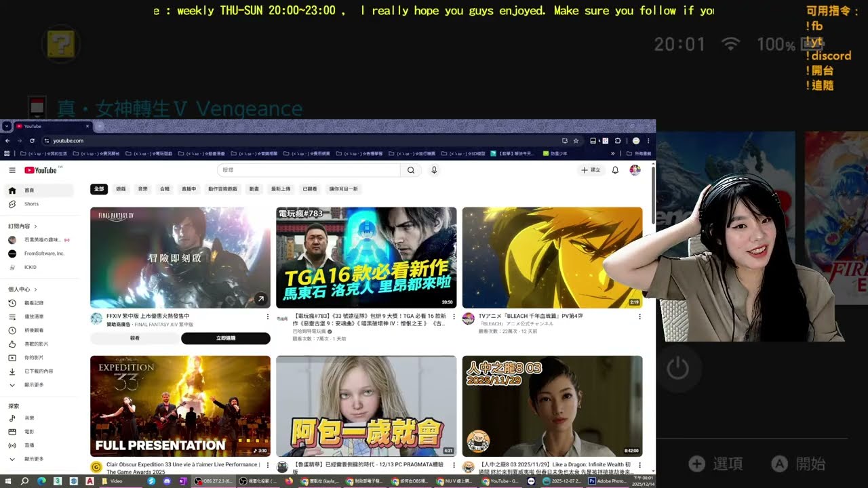Go back with the browser back arrow

7,140
